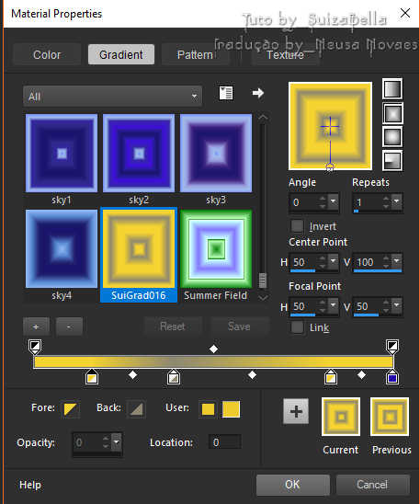Screen dimensions: 420x504
Task: Click the Cancel button
Action: tap(372, 485)
